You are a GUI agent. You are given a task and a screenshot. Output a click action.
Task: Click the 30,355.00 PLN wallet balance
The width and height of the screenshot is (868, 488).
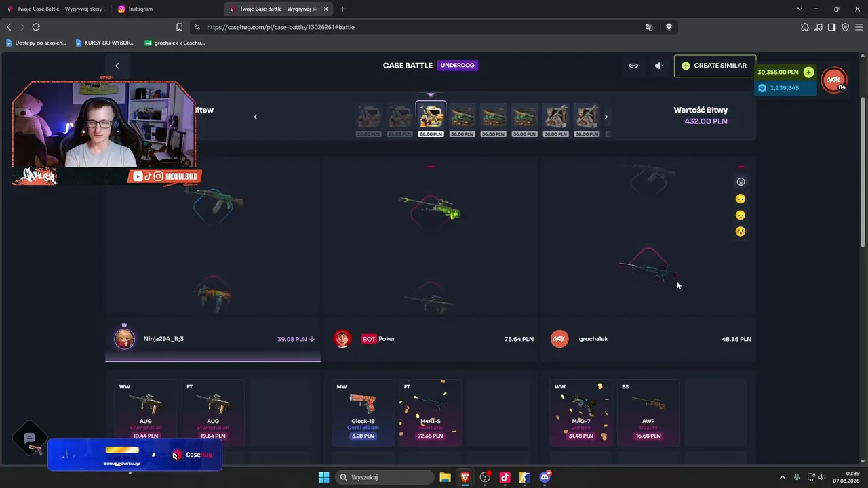coord(778,72)
